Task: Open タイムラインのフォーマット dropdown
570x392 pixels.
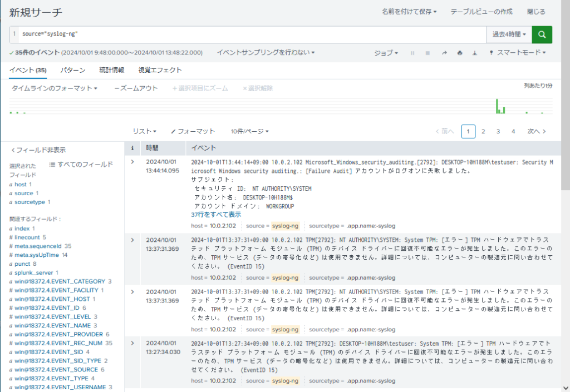Action: tap(55, 88)
